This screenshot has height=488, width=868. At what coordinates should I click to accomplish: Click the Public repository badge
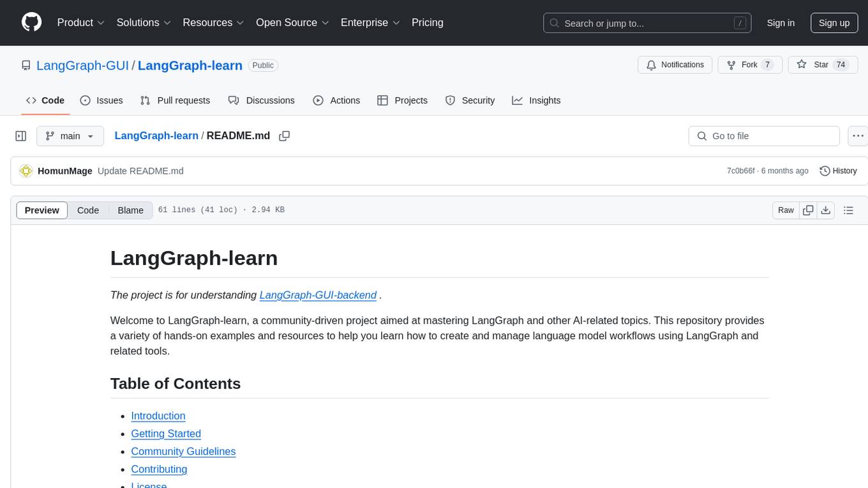pos(263,65)
